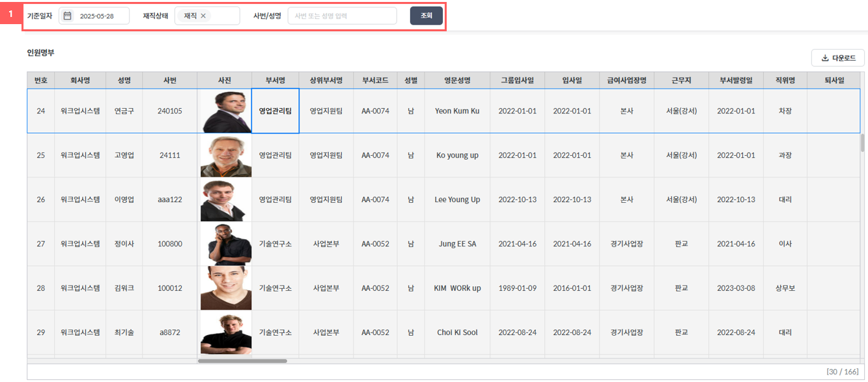
Task: Click the 근무지 column header
Action: point(682,80)
